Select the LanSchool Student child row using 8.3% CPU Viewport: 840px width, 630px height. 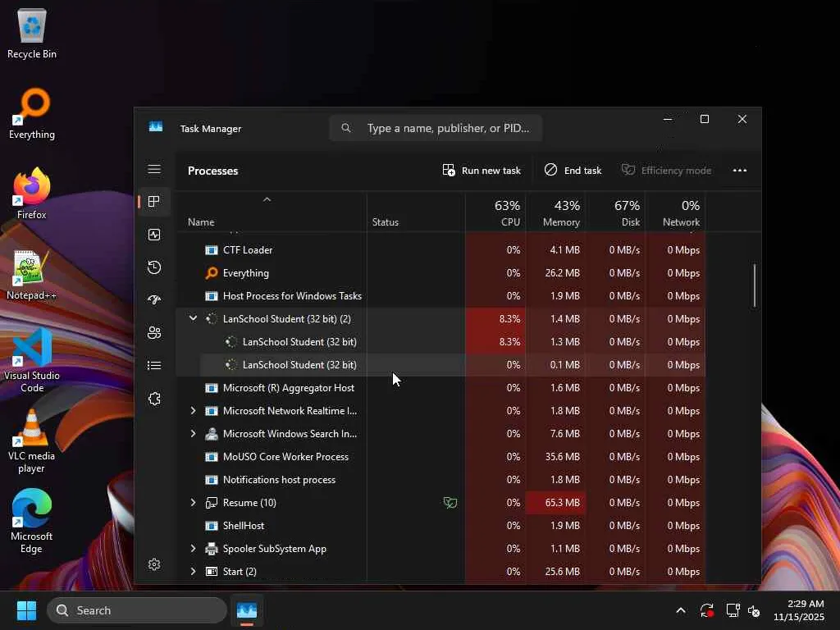441,342
